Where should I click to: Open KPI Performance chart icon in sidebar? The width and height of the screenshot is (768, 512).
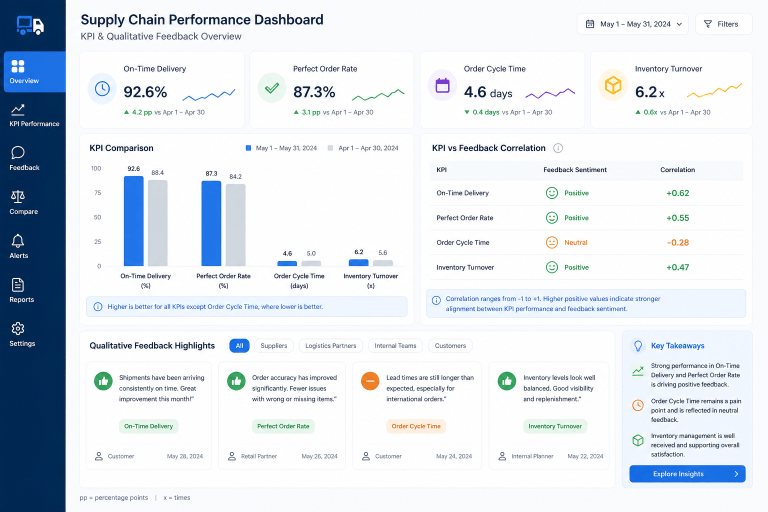pos(18,109)
